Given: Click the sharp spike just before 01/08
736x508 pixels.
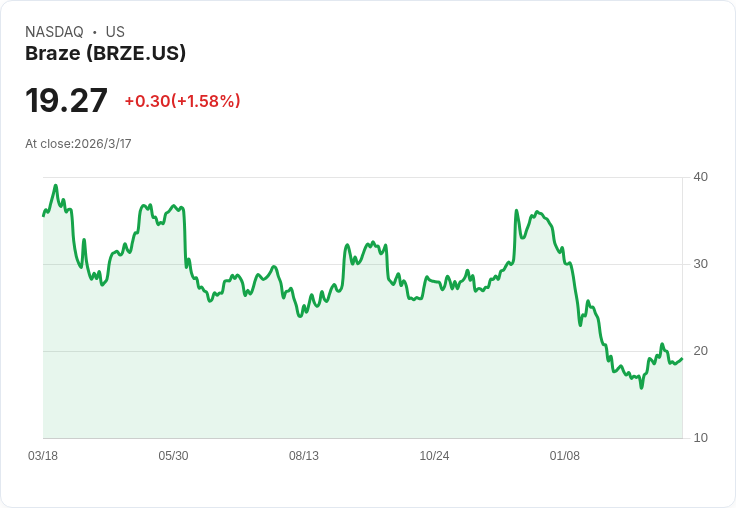Looking at the screenshot, I should click(x=517, y=210).
